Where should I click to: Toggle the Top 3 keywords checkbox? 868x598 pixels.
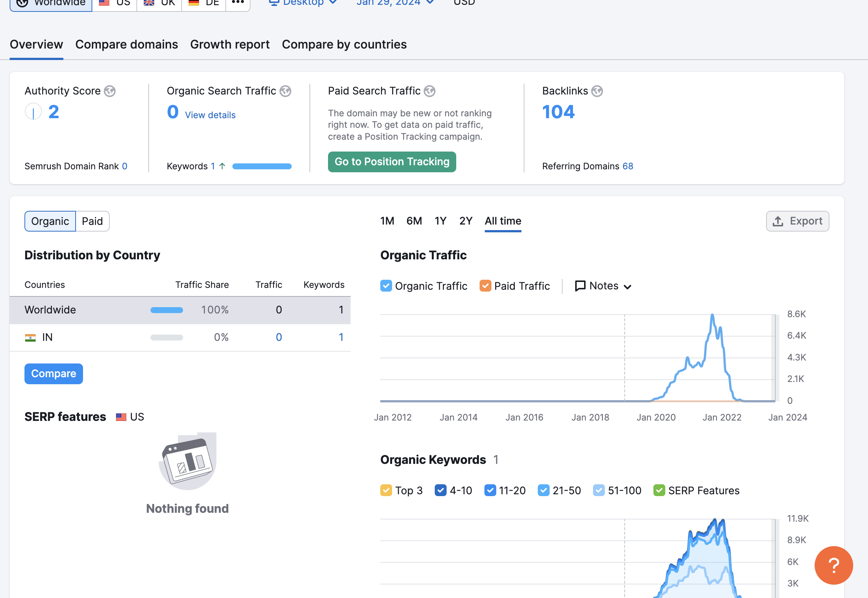[x=386, y=491]
